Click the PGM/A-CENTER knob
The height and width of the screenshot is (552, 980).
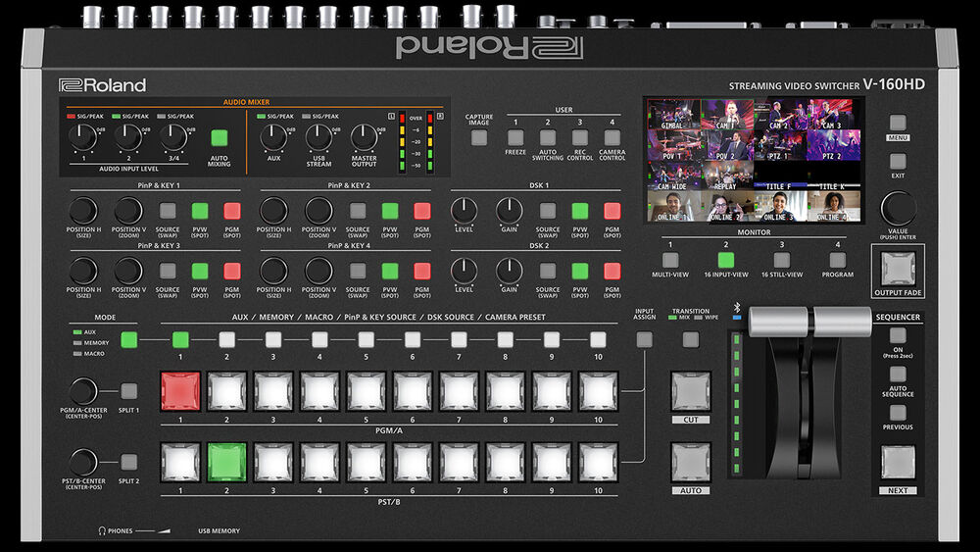pos(83,391)
